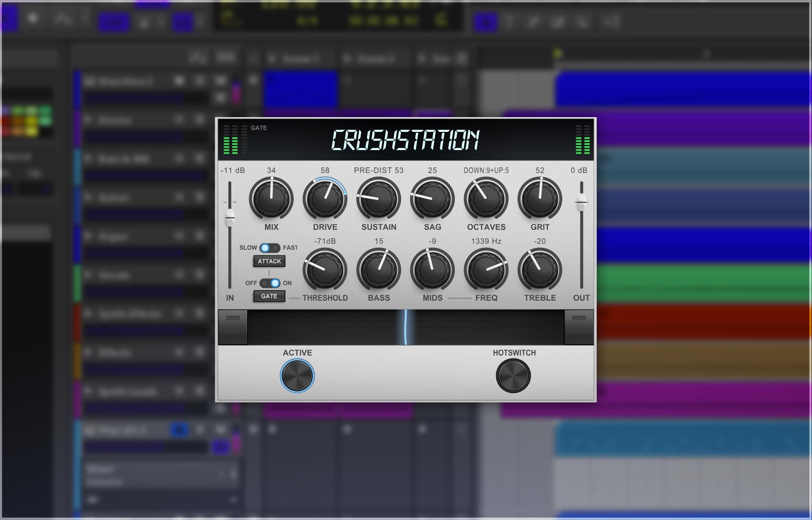Screen dimensions: 812x520
Task: Click the right ribbon end button
Action: (579, 327)
